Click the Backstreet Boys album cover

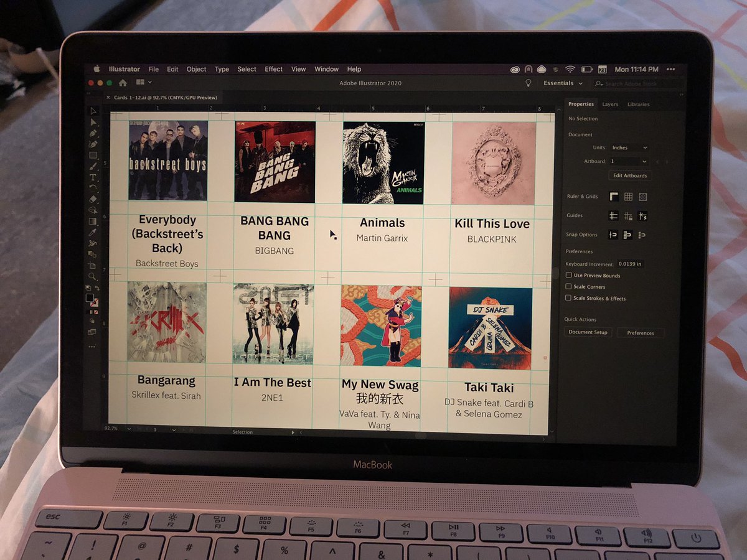pos(168,161)
